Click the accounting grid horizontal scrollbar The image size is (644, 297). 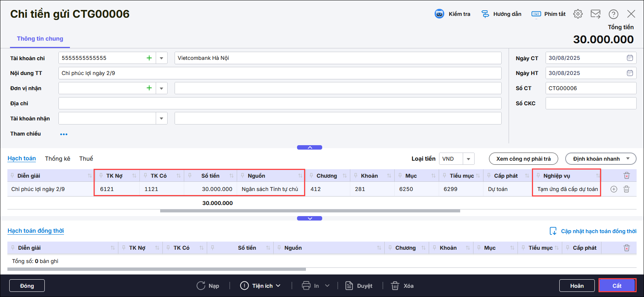[310, 211]
